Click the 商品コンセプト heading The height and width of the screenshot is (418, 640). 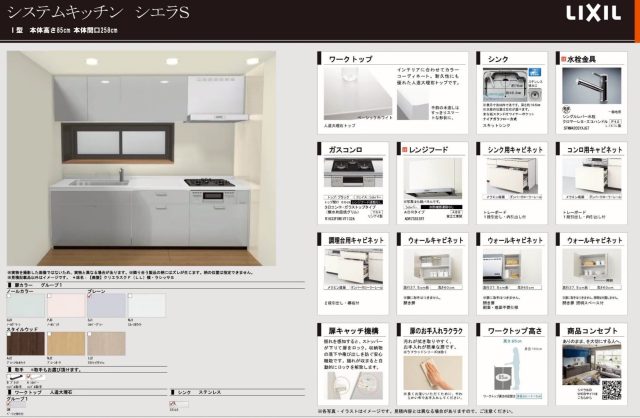(x=592, y=331)
